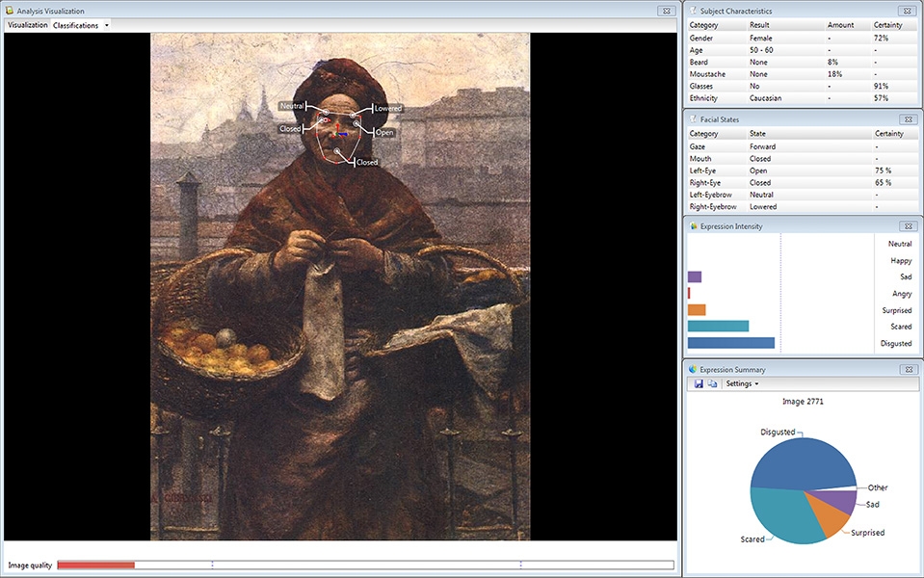Click Certainty header in Subject Characteristics
This screenshot has width=924, height=578.
pyautogui.click(x=887, y=25)
